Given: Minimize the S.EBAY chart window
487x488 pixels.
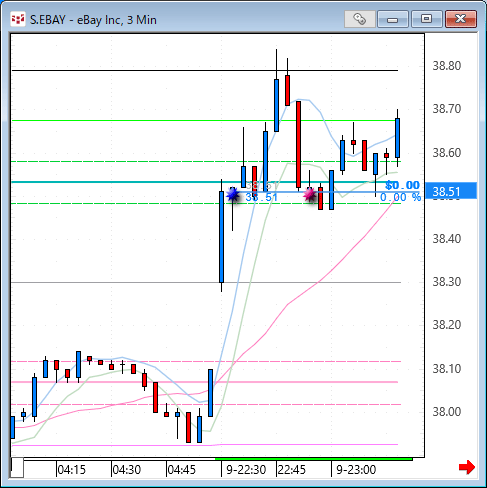Looking at the screenshot, I should pos(393,19).
